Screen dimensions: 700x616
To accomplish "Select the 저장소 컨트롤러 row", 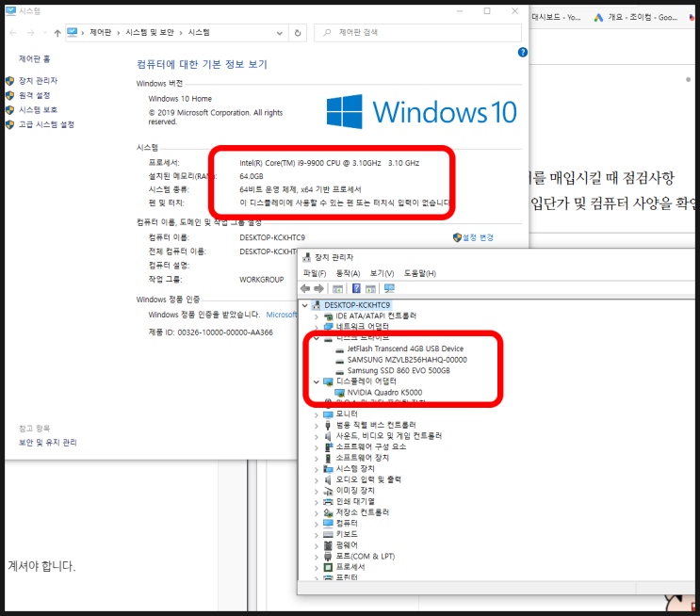I will pos(362,512).
